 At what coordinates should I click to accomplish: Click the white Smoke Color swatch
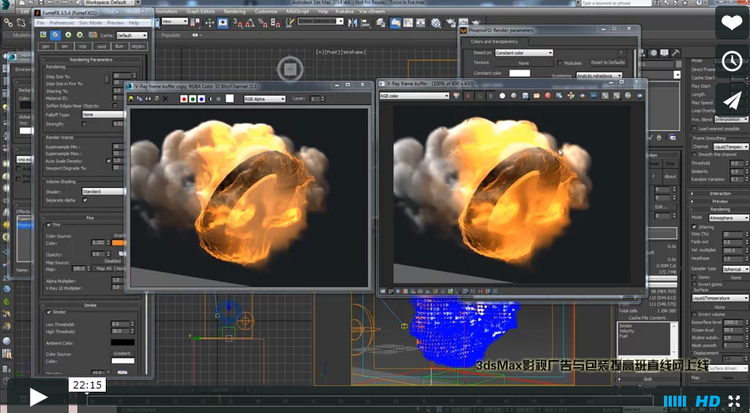(x=122, y=361)
